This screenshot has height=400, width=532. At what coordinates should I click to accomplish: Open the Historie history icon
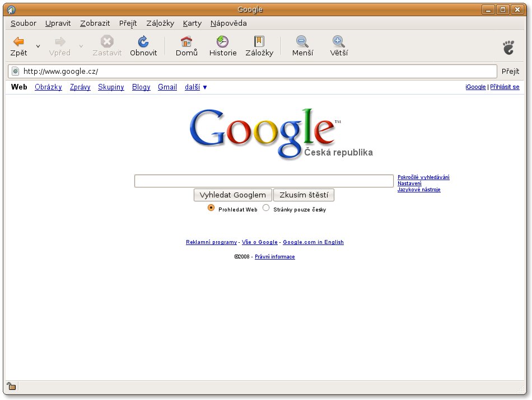[x=222, y=42]
